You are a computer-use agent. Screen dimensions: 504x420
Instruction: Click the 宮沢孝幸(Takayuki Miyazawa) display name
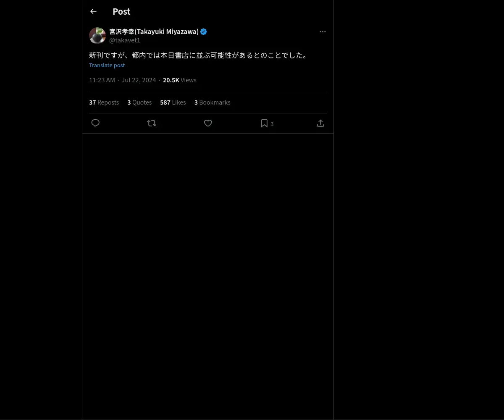click(x=154, y=31)
